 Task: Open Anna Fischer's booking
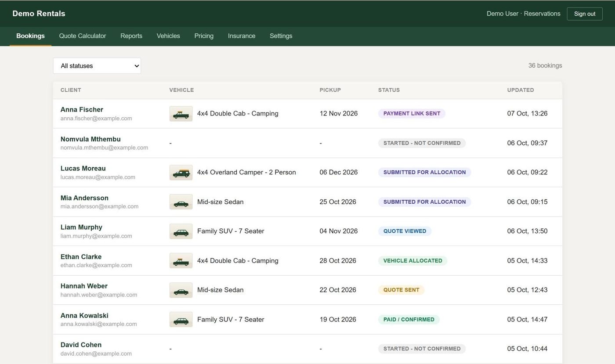click(x=307, y=114)
